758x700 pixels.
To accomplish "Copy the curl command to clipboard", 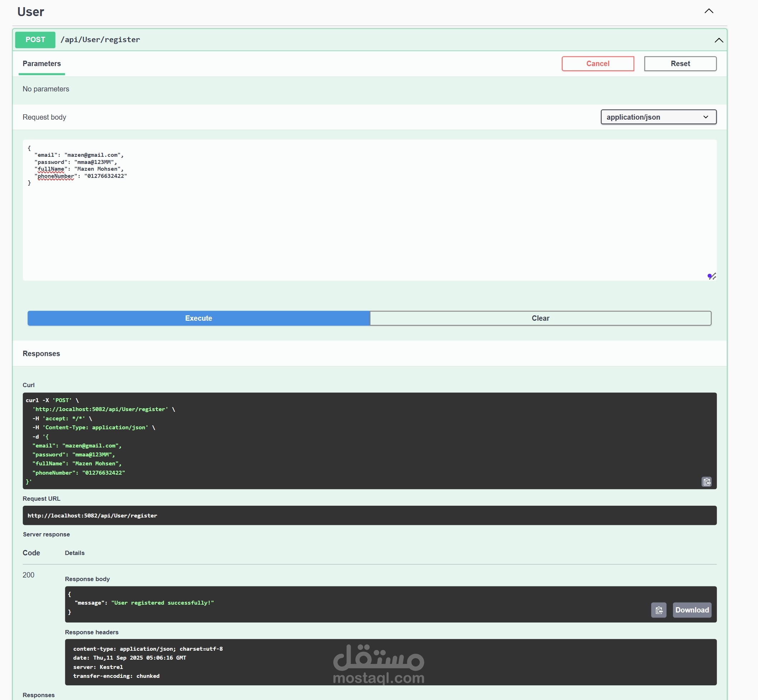I will tap(706, 481).
